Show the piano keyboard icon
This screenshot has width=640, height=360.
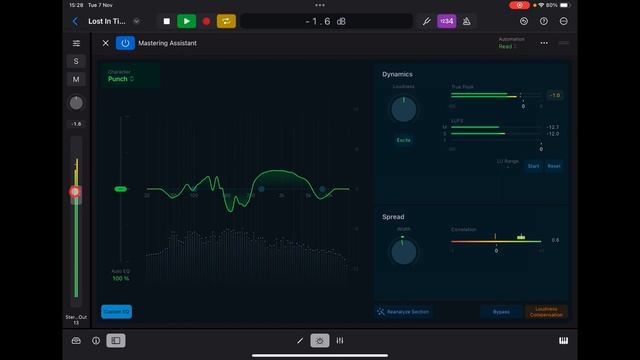[x=563, y=340]
